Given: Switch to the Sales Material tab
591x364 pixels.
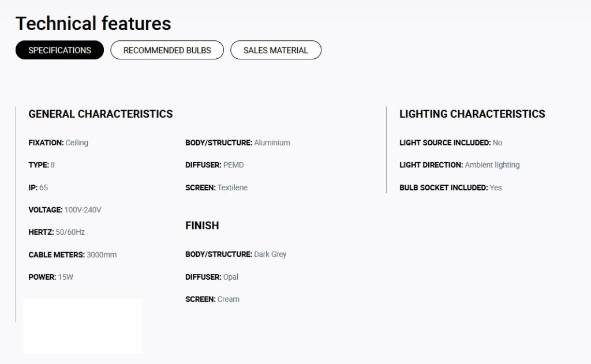Looking at the screenshot, I should click(276, 50).
